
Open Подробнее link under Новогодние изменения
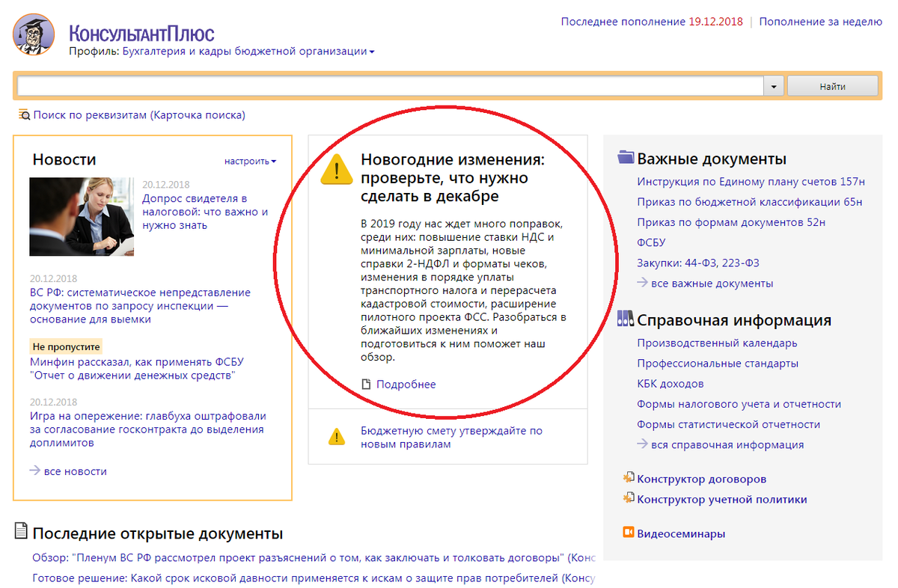tap(406, 385)
